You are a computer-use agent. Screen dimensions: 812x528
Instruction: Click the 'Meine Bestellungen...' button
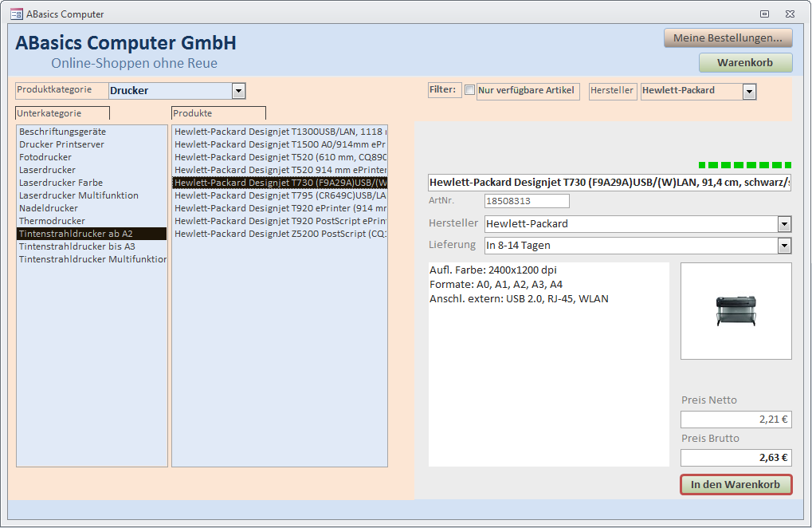click(728, 38)
